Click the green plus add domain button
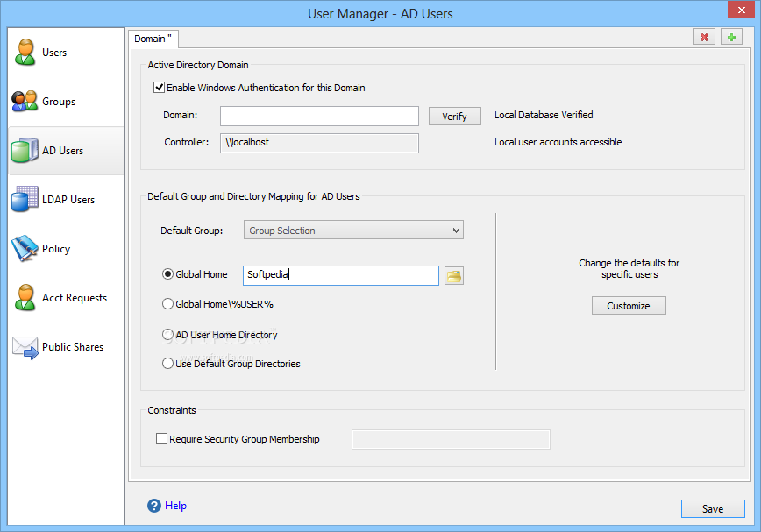 [731, 37]
